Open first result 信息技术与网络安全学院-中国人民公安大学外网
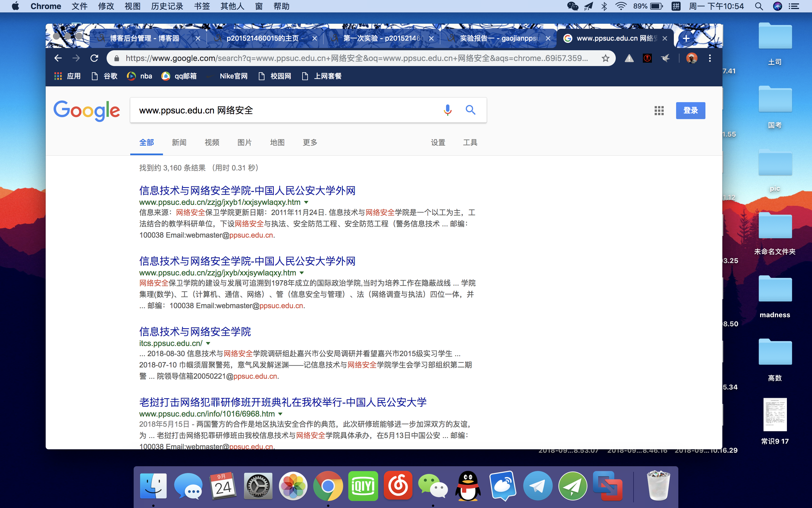This screenshot has height=508, width=812. (247, 190)
